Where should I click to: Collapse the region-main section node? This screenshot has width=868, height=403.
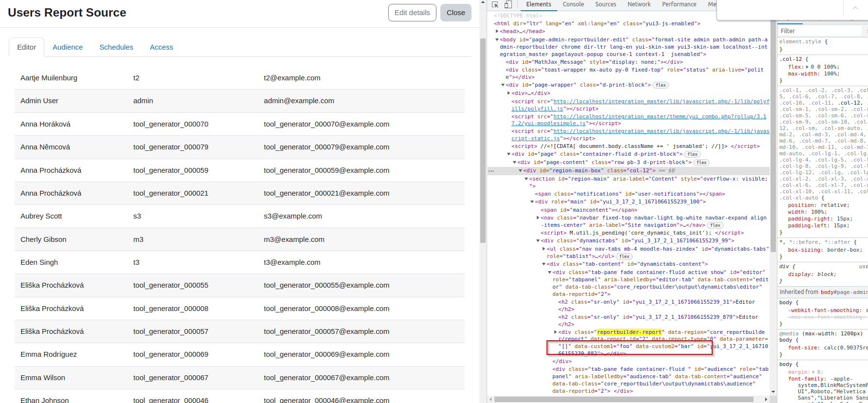pyautogui.click(x=526, y=179)
